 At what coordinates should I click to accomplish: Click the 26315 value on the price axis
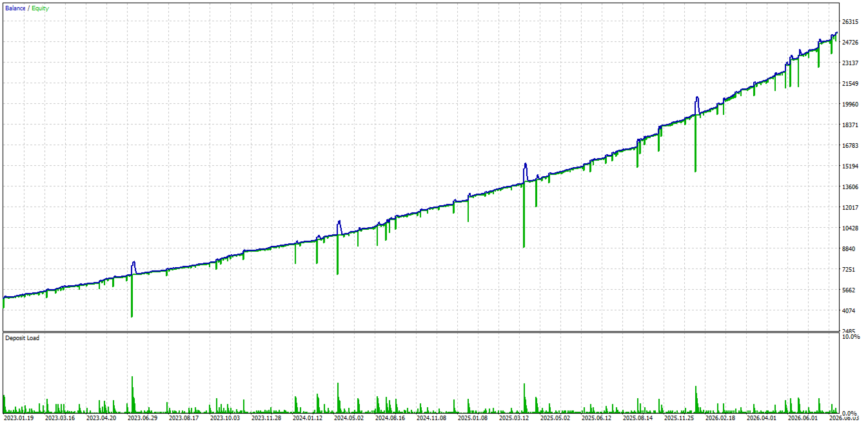click(850, 22)
